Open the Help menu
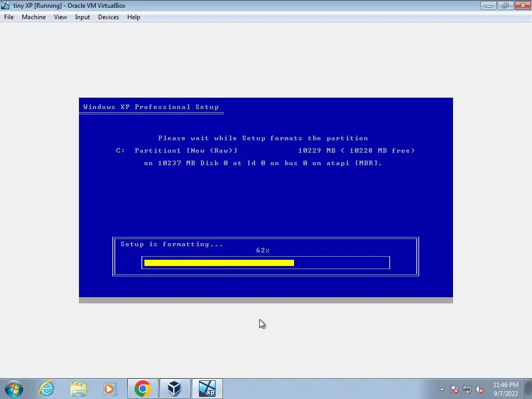The image size is (532, 399). coord(134,17)
